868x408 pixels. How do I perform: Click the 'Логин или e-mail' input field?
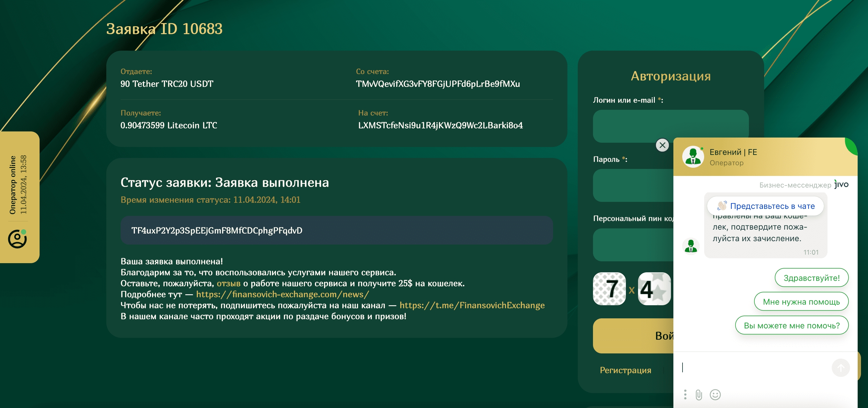click(671, 126)
